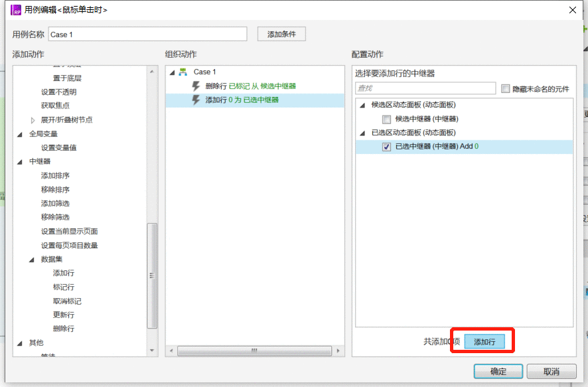Collapse the 数据集 subcategory
Viewport: 588px width, 387px height.
32,260
